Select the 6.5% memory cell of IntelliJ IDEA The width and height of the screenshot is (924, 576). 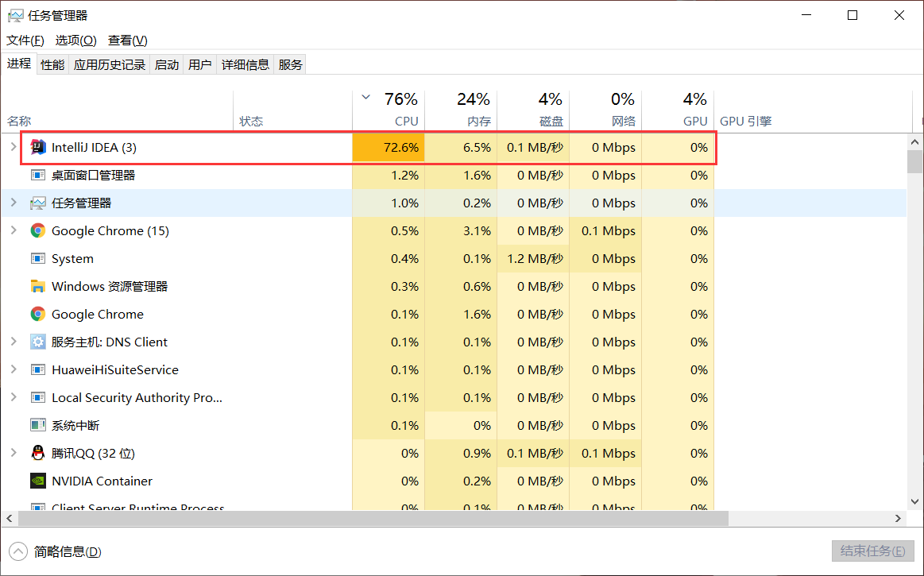[461, 148]
